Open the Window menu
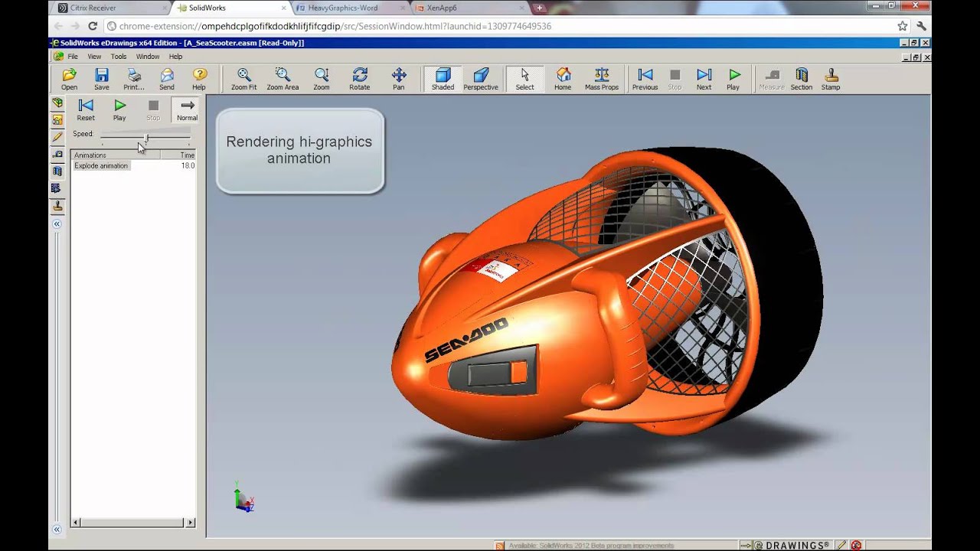The width and height of the screenshot is (980, 551). [x=148, y=57]
